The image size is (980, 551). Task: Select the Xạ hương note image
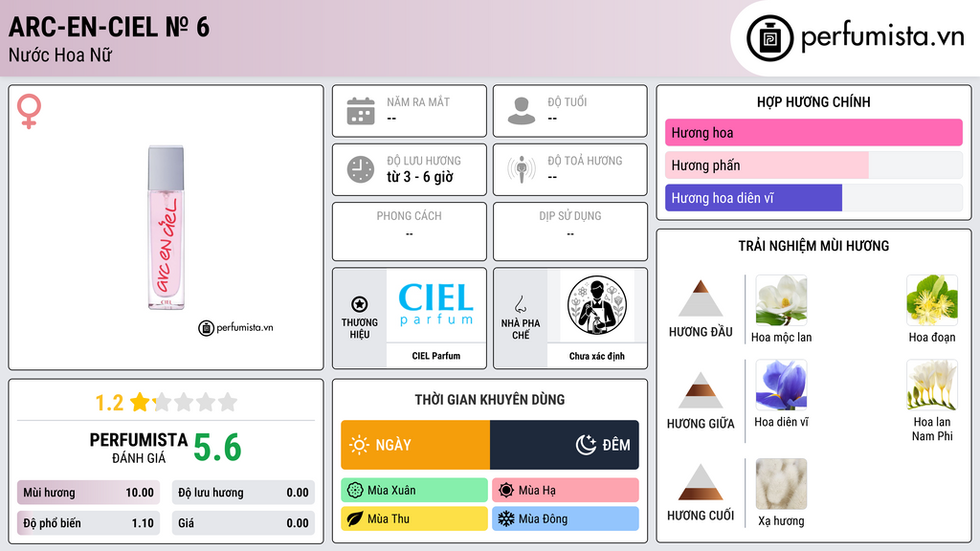[x=781, y=484]
